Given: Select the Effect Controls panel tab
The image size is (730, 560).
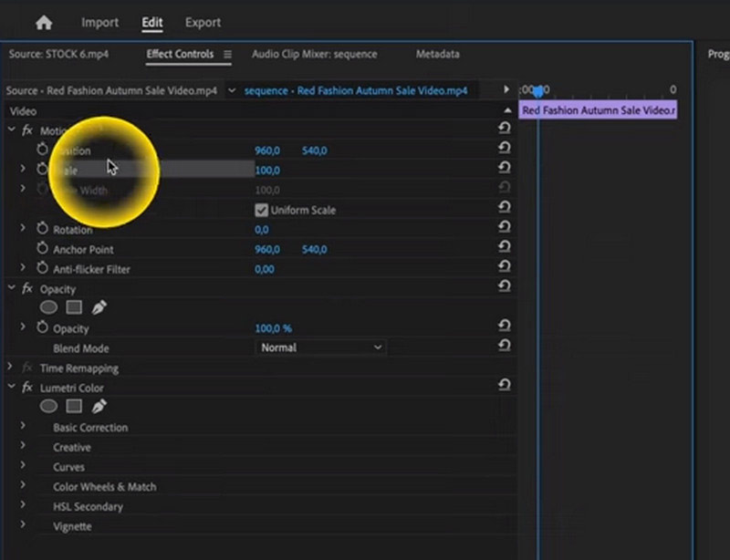Looking at the screenshot, I should point(180,54).
